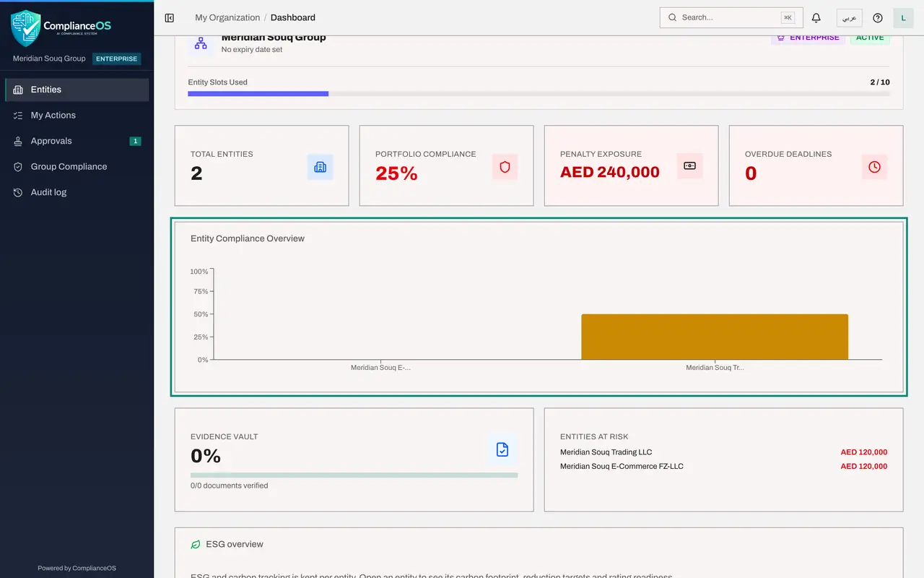Click the Total Entities value 2
Viewport: 924px width, 578px height.
pos(196,173)
